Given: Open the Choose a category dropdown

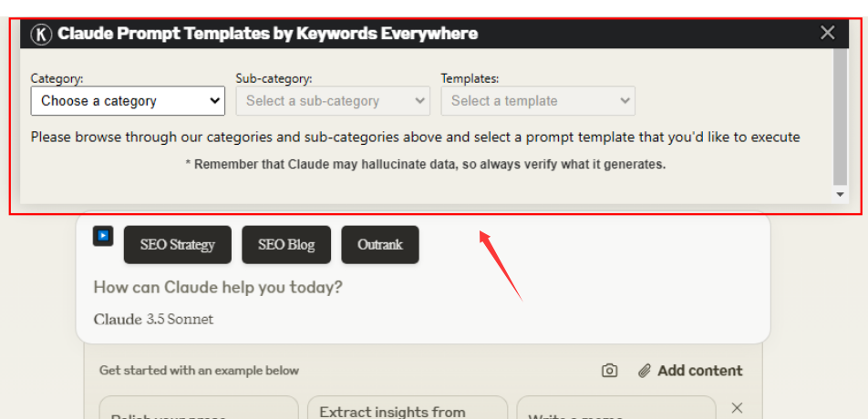Looking at the screenshot, I should 128,101.
